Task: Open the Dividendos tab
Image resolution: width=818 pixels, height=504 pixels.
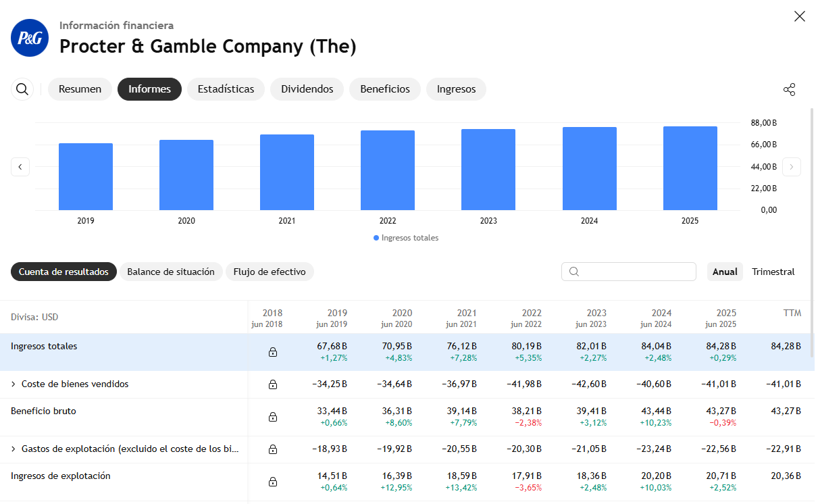Action: (307, 89)
